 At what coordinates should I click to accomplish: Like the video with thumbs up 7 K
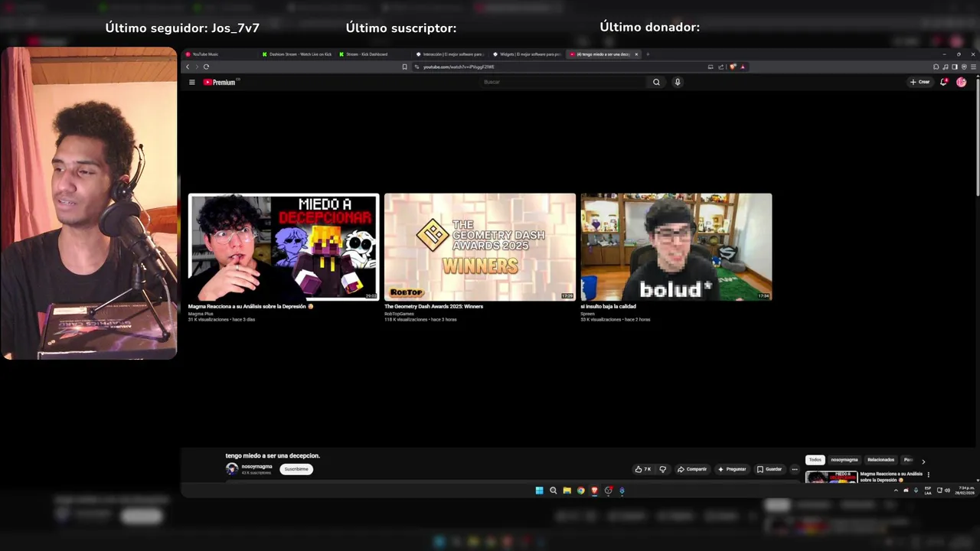(x=642, y=469)
